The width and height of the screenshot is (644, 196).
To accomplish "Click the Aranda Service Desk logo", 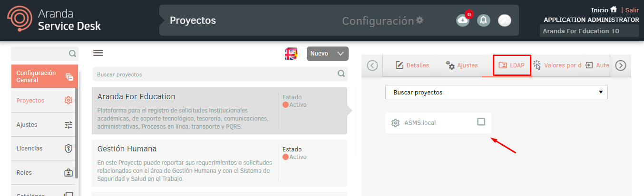I will [55, 20].
